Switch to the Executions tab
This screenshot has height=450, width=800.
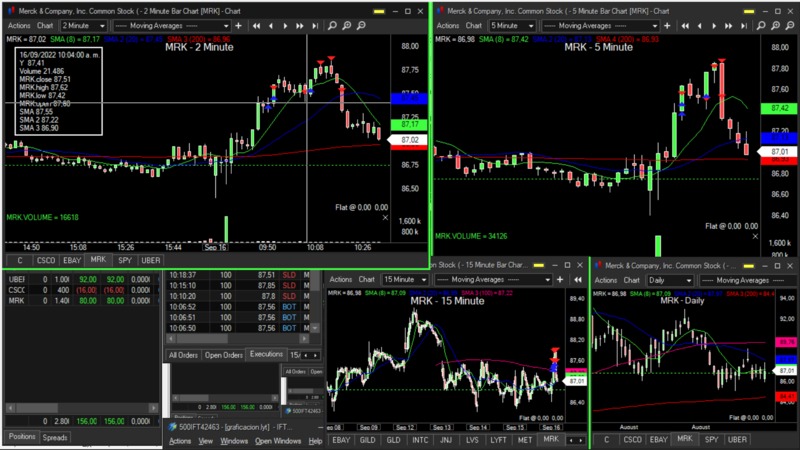[266, 354]
